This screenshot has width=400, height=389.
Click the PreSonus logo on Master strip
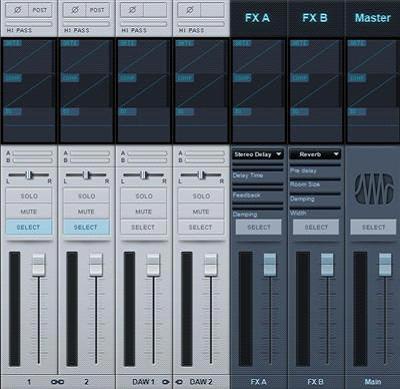pos(373,189)
